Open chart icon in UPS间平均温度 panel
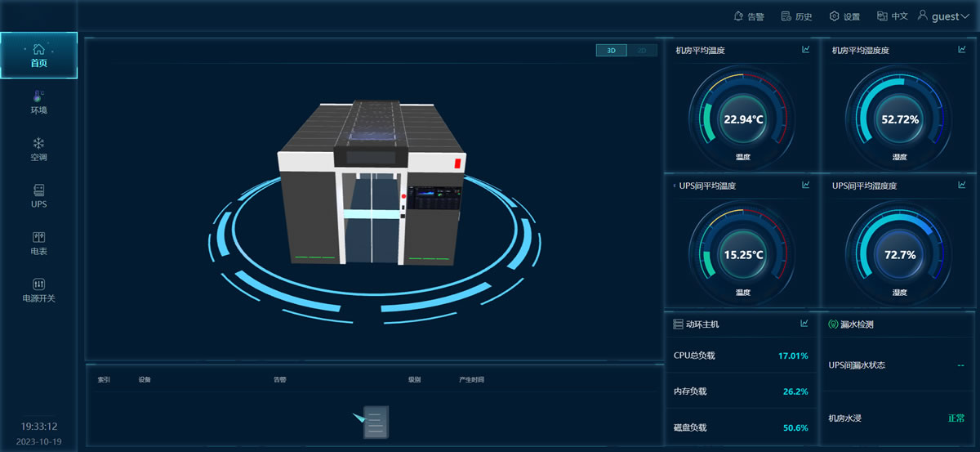This screenshot has width=980, height=452. [x=805, y=186]
